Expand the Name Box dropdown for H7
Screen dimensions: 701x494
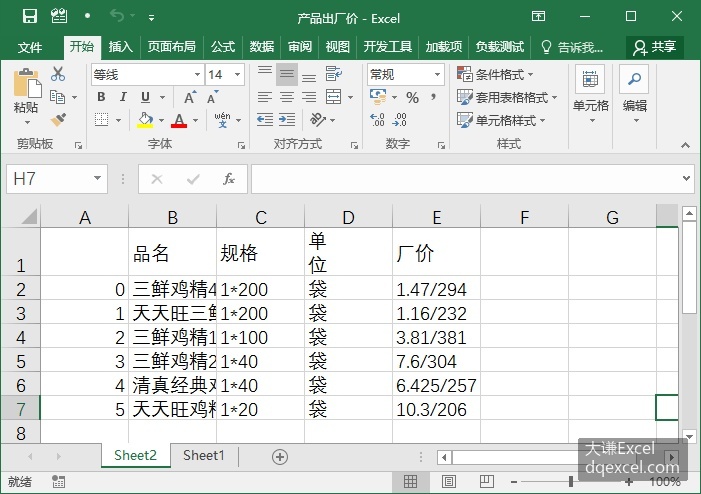point(97,178)
